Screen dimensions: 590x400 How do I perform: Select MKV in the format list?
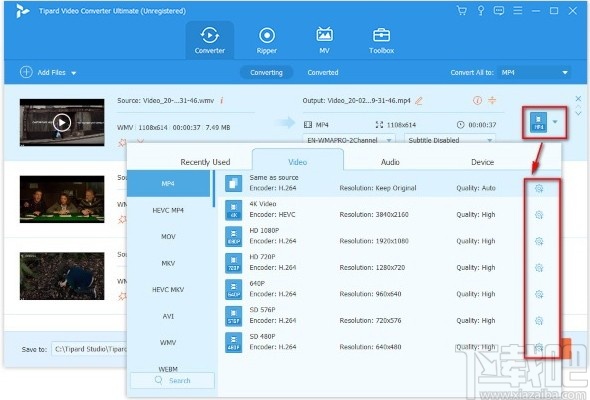coord(168,263)
